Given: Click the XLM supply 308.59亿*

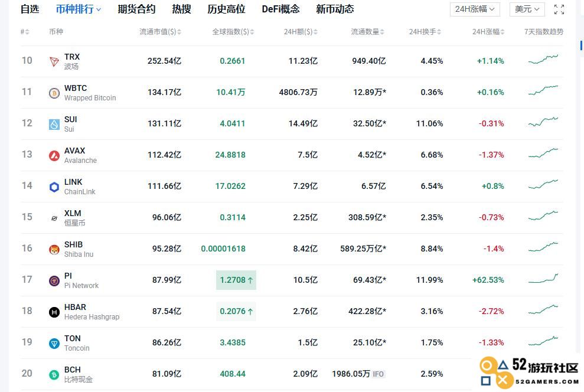Looking at the screenshot, I should pos(367,217).
